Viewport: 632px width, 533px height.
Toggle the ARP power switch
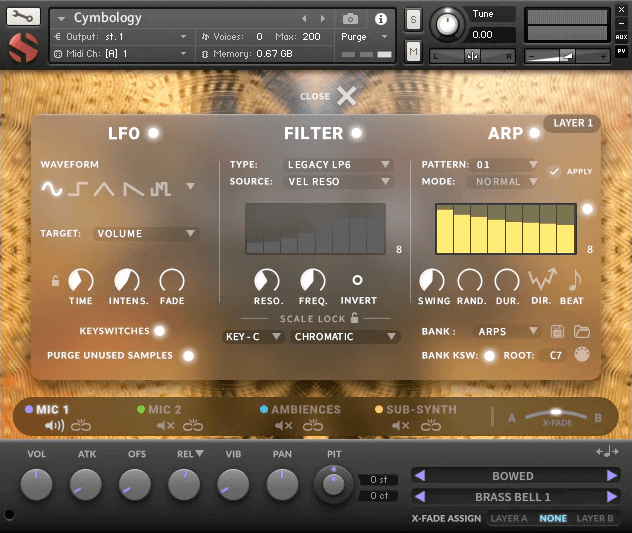click(534, 133)
